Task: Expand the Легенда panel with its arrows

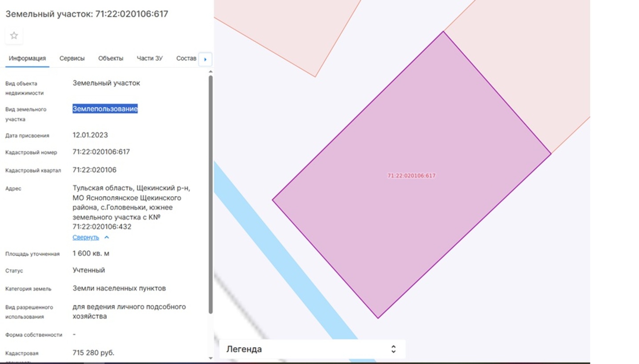Action: [393, 349]
